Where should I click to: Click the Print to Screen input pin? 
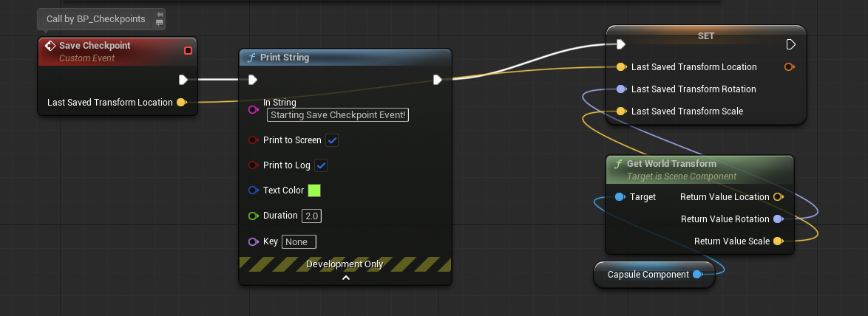pyautogui.click(x=254, y=140)
